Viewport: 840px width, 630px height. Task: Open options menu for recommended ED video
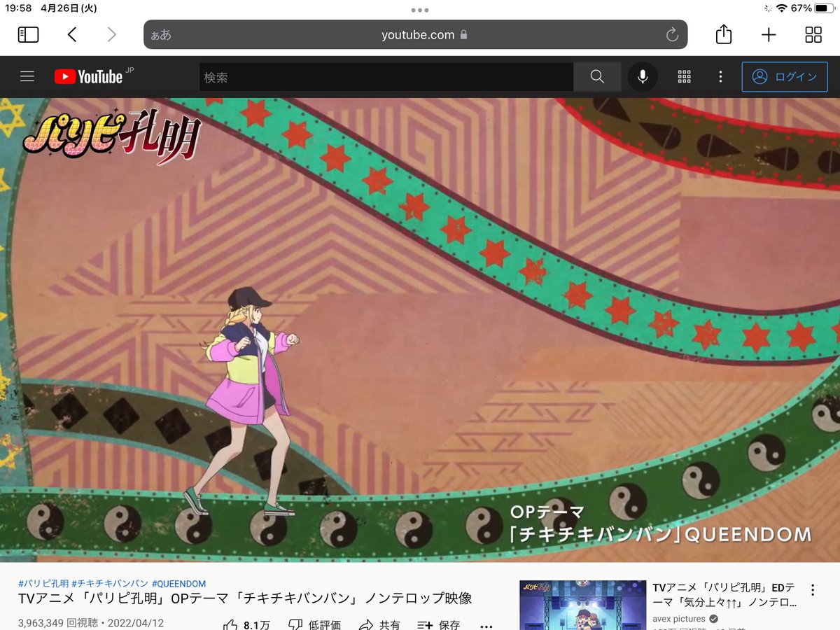coord(813,590)
